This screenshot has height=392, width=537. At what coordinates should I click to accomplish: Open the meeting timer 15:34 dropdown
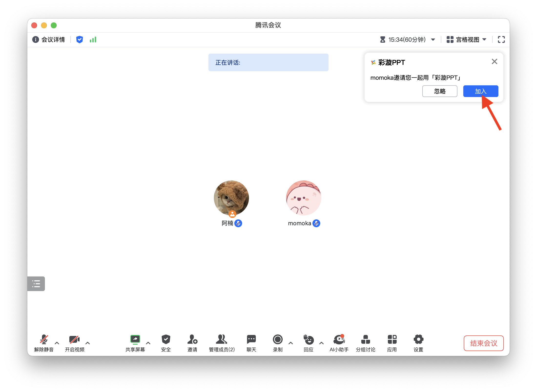pyautogui.click(x=407, y=39)
